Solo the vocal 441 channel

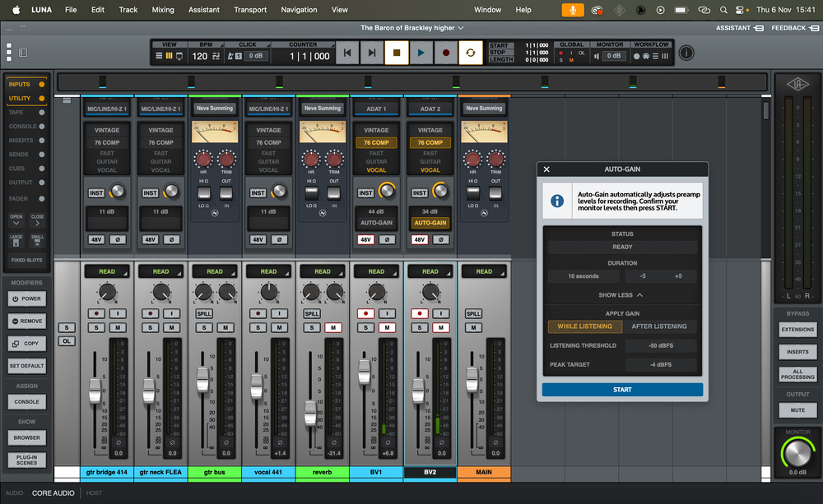[x=258, y=328]
